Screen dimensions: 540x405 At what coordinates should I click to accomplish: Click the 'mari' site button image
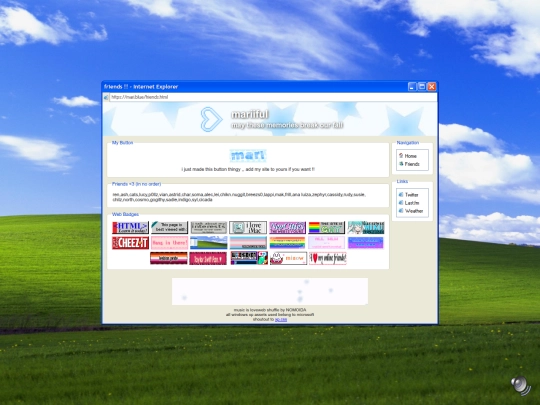248,156
